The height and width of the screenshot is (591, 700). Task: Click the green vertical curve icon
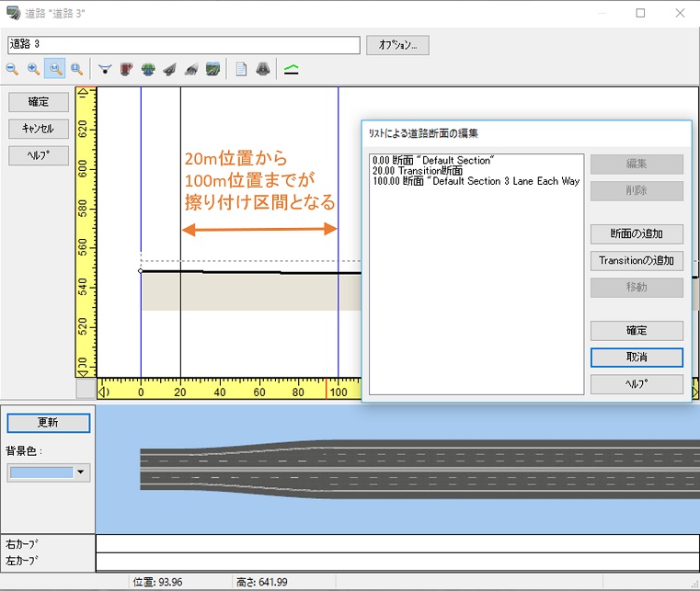click(291, 69)
